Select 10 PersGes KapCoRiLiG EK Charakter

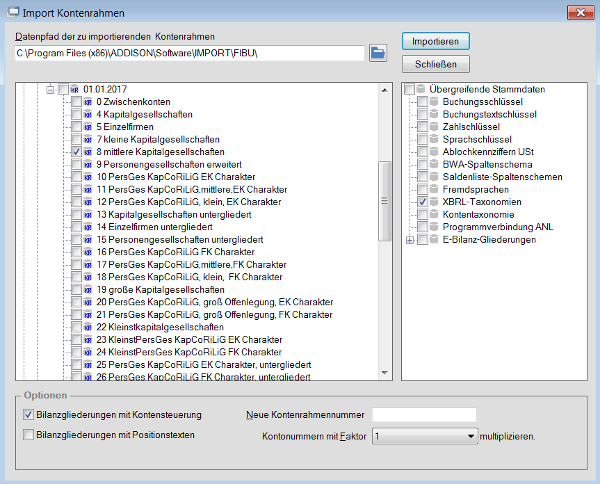pyautogui.click(x=176, y=177)
